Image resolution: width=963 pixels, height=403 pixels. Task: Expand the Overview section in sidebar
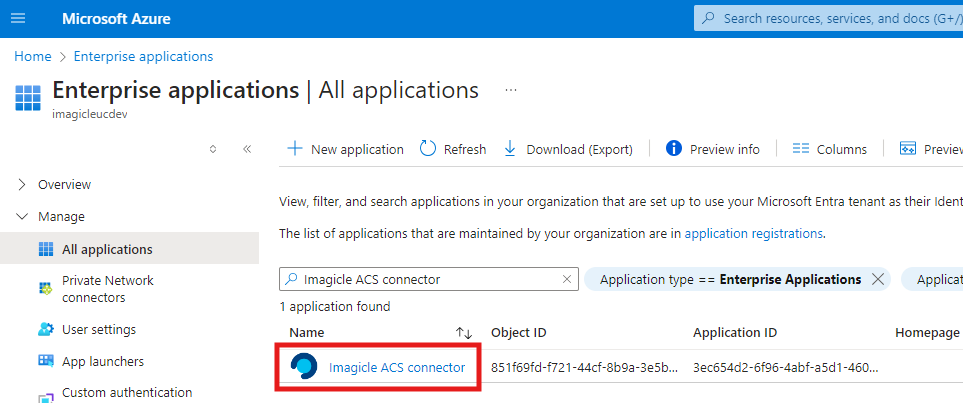coord(23,184)
